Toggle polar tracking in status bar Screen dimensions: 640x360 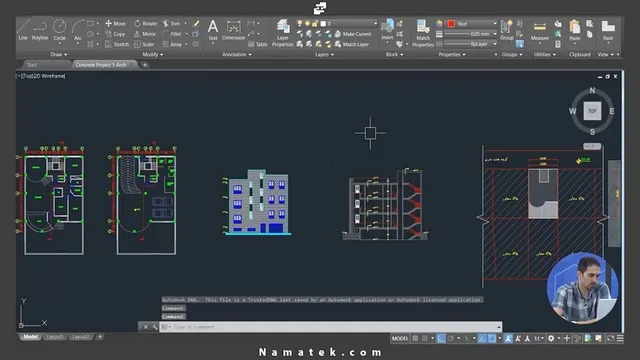(x=451, y=338)
